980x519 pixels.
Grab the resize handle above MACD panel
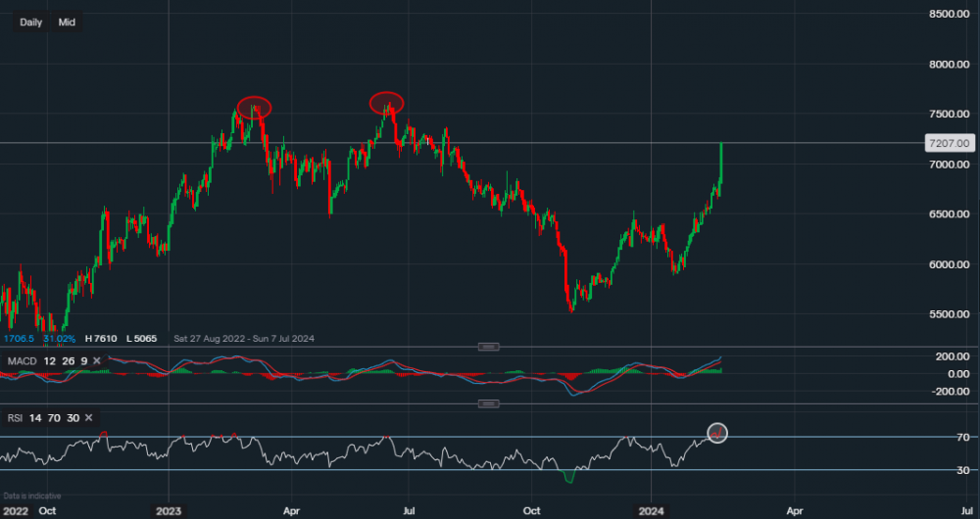coord(488,347)
